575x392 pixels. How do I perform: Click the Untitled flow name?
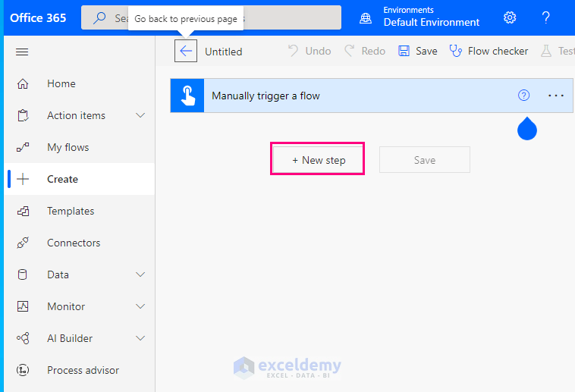[224, 52]
